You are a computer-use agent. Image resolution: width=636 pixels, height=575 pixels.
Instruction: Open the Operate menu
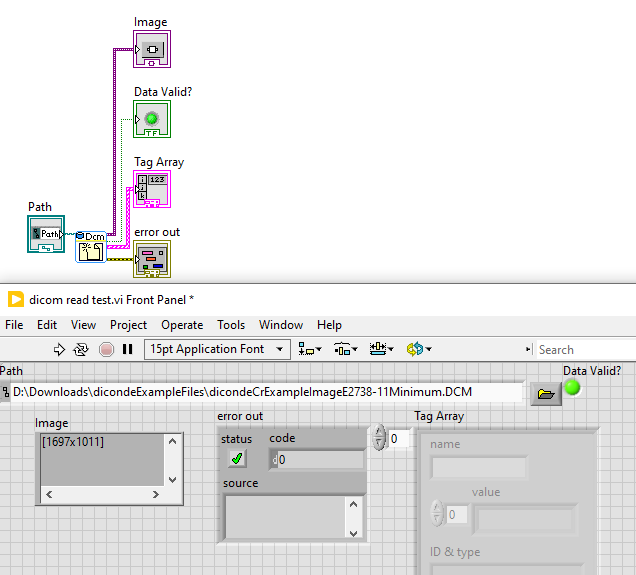pos(182,325)
